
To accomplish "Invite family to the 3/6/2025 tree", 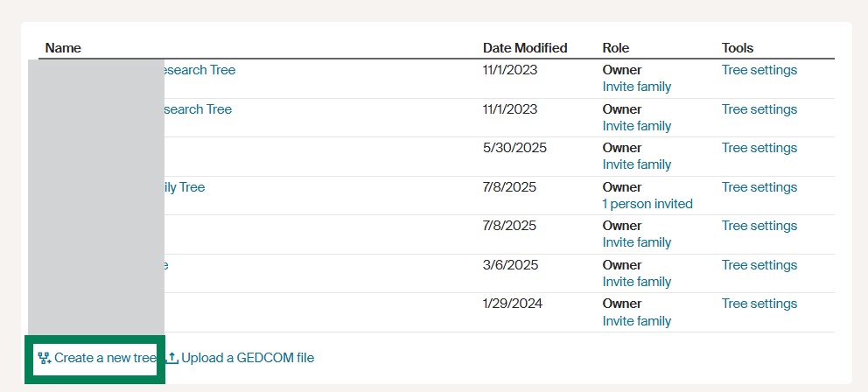I will (x=636, y=282).
